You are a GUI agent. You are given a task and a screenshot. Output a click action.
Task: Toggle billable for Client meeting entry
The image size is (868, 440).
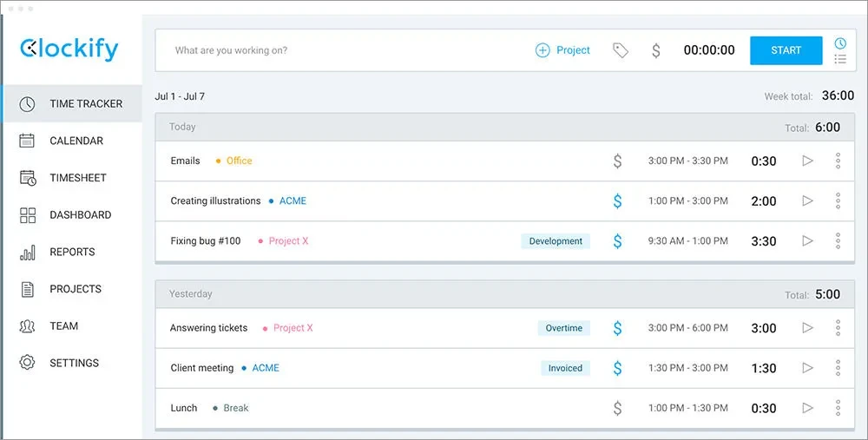[617, 368]
